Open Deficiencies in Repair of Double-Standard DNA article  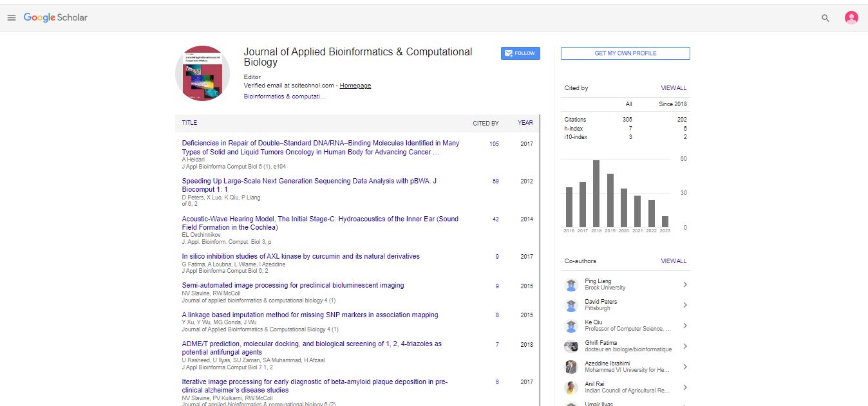[321, 148]
